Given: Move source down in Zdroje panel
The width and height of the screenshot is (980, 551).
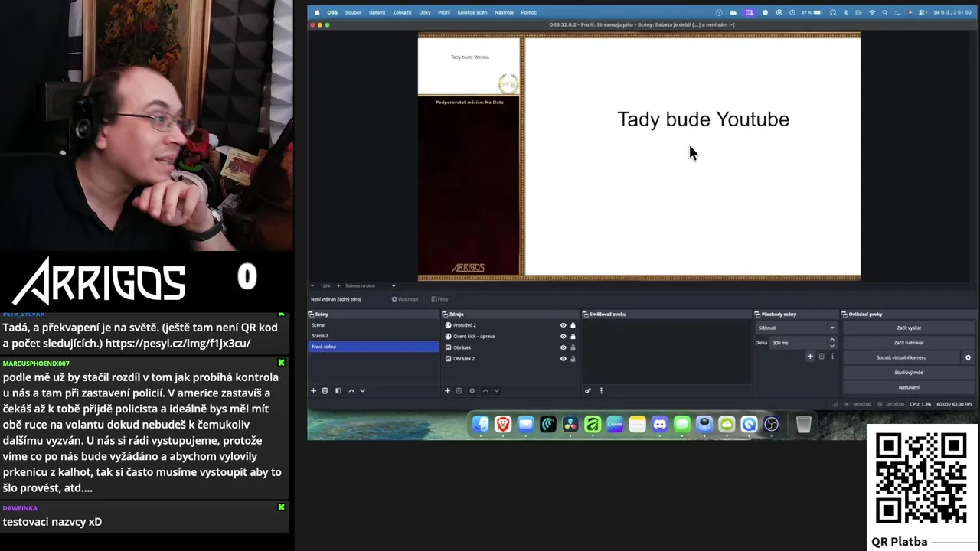Looking at the screenshot, I should coord(496,391).
